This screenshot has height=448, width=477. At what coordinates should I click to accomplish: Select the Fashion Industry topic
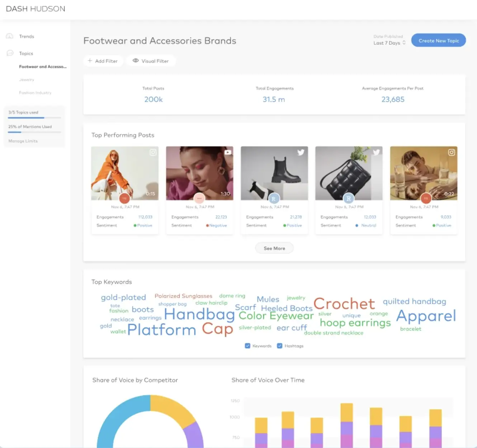35,92
